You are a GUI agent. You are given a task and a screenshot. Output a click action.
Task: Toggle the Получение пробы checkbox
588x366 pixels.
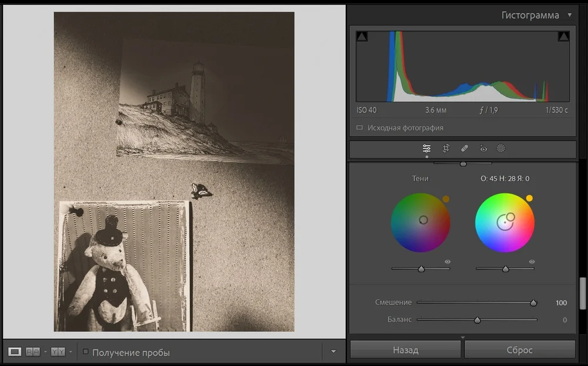[x=86, y=352]
